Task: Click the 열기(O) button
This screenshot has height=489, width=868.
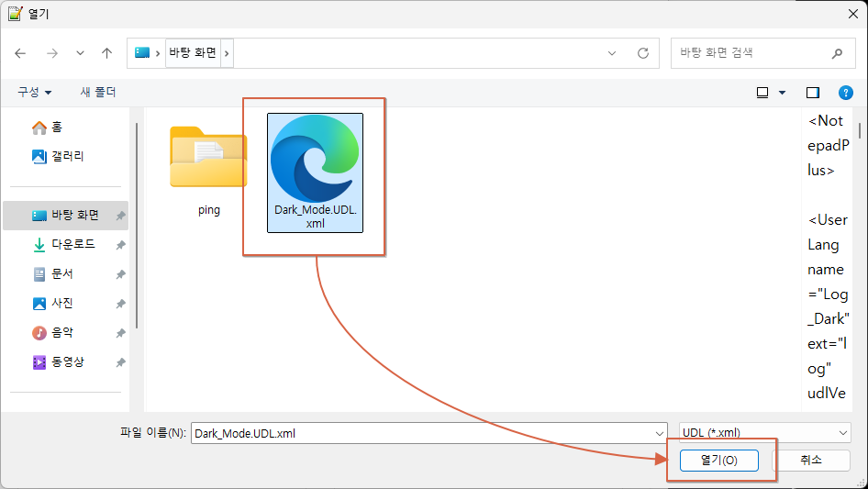Action: [719, 461]
